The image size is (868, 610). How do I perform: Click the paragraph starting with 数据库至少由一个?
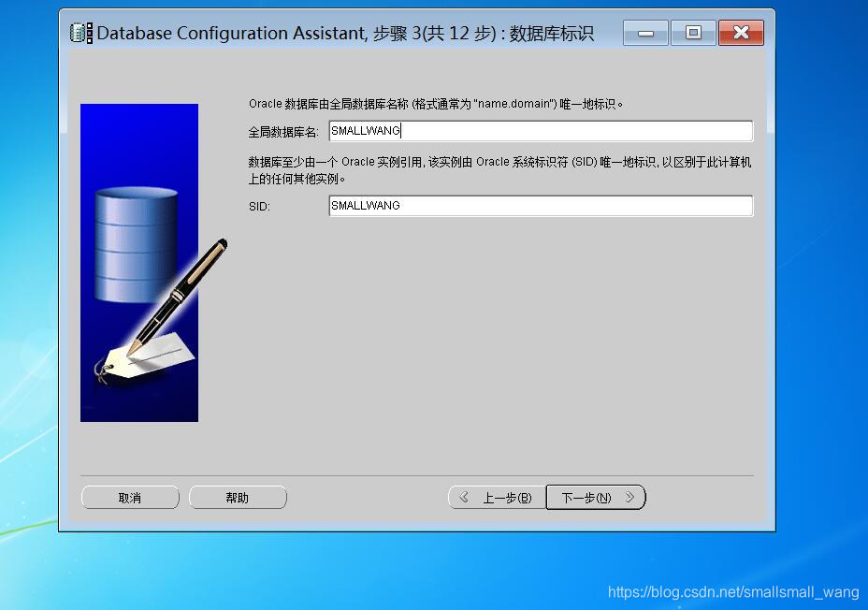pyautogui.click(x=499, y=170)
